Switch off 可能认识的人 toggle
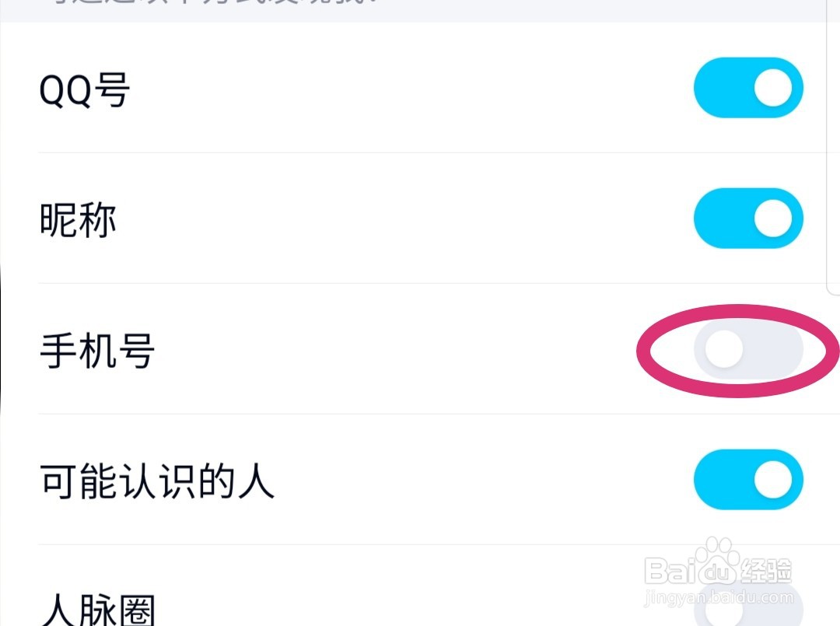840x626 pixels. [748, 480]
